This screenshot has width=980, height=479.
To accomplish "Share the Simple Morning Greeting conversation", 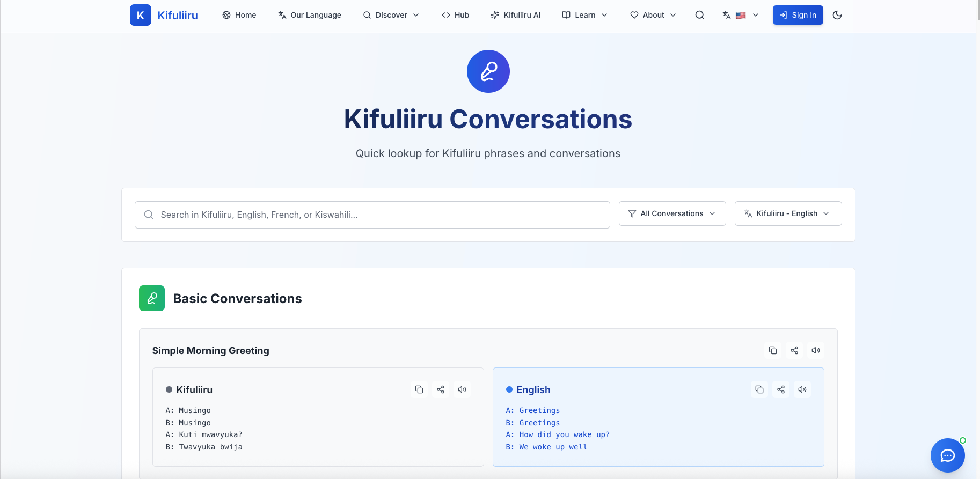I will (794, 350).
